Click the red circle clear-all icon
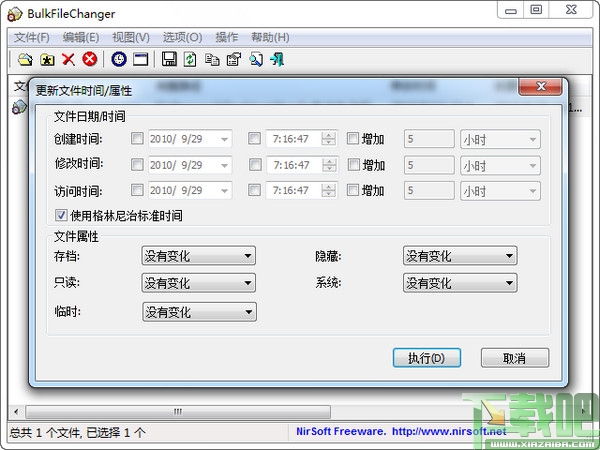The width and height of the screenshot is (600, 450). (x=90, y=59)
